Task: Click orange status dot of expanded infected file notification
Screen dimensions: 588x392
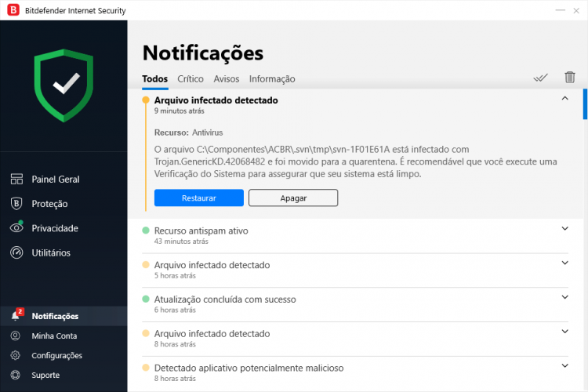Action: click(x=146, y=100)
